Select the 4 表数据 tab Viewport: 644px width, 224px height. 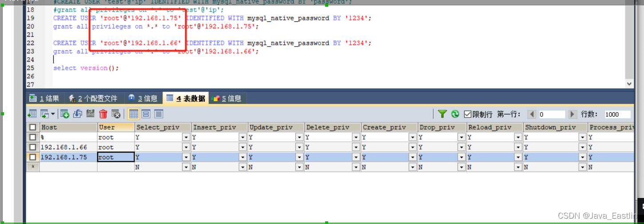point(186,98)
